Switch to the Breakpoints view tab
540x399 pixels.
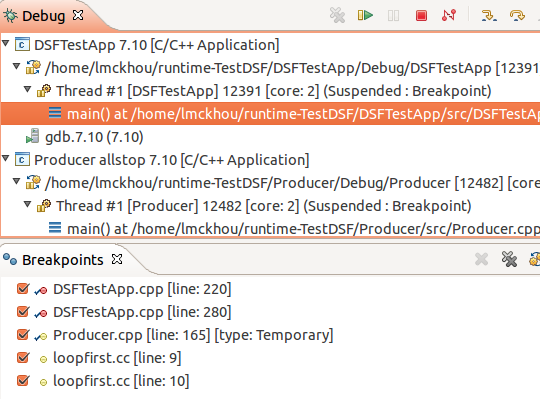(63, 260)
